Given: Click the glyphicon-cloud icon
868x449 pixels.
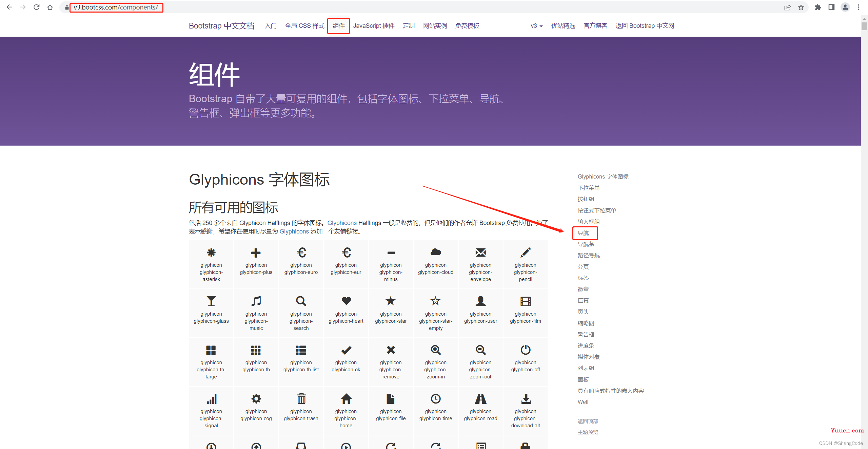Looking at the screenshot, I should [436, 252].
